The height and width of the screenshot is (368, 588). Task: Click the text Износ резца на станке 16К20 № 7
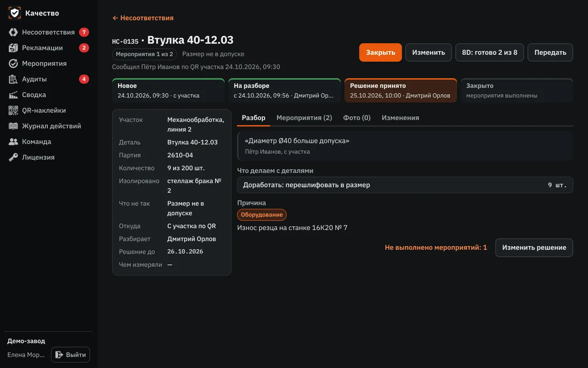292,227
